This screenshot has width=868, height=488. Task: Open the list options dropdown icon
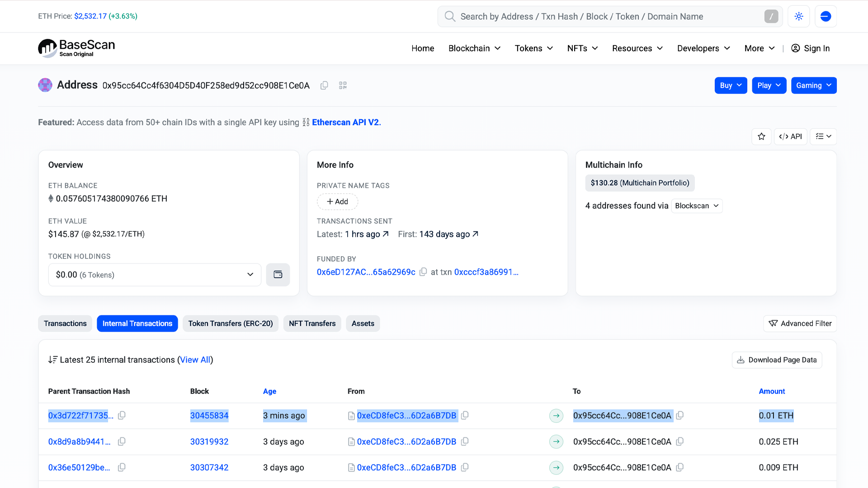pyautogui.click(x=823, y=136)
